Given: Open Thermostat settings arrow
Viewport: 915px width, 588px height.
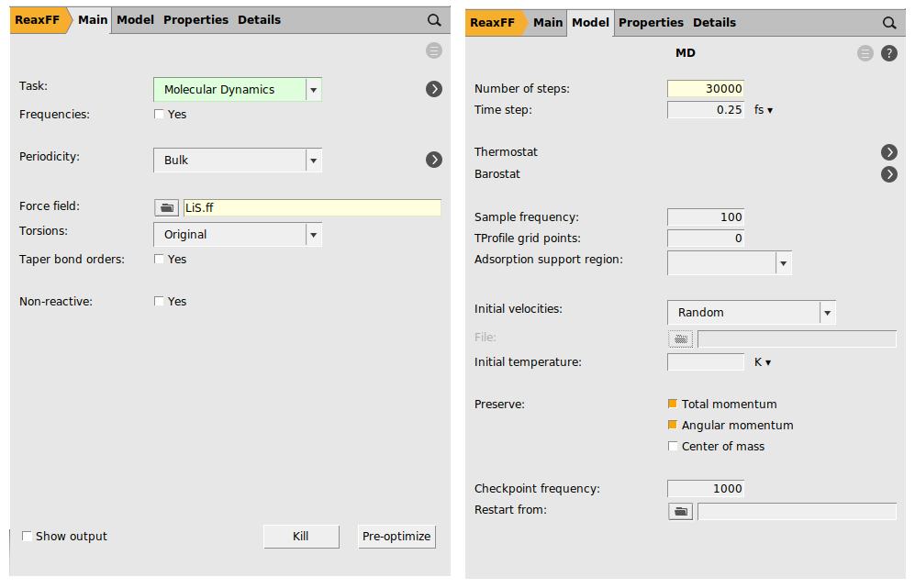Looking at the screenshot, I should pyautogui.click(x=889, y=152).
